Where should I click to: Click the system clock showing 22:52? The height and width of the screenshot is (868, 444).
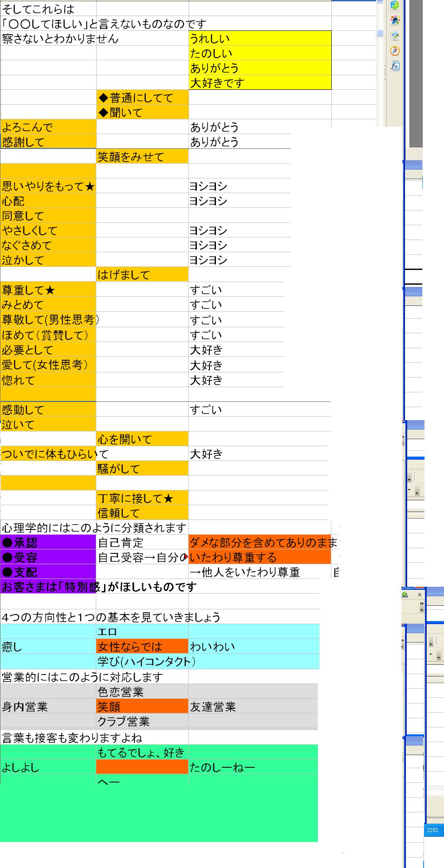pos(432,830)
